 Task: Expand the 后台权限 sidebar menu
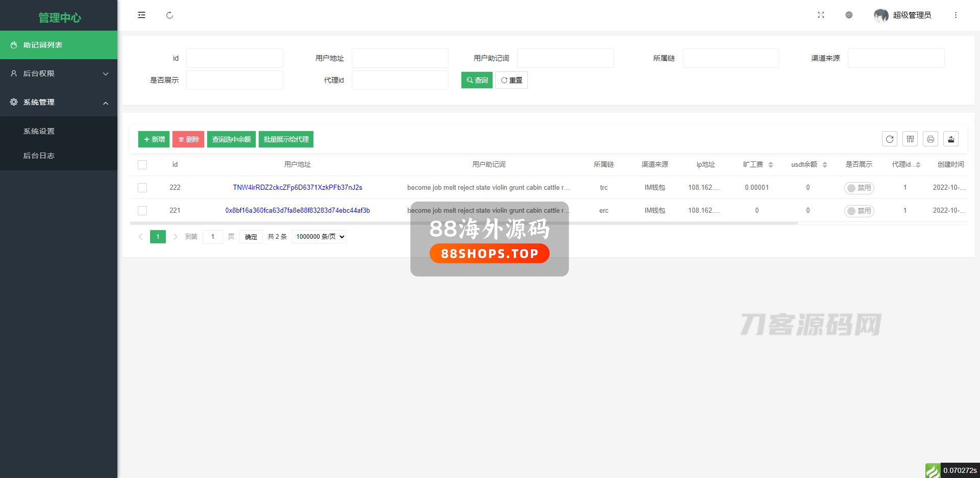[x=59, y=73]
